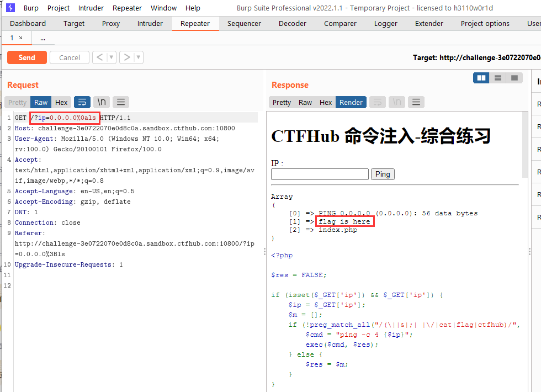Switch response view to Pretty
Viewport: 541px width, 392px height.
(282, 103)
